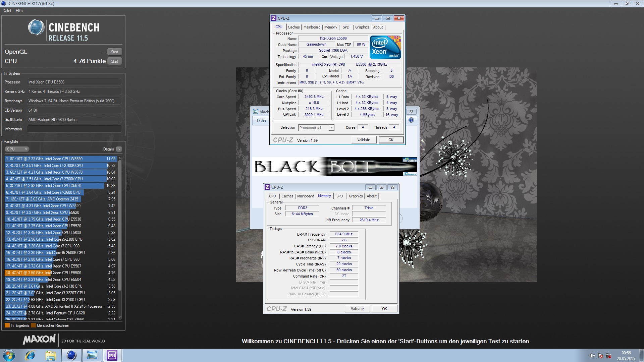Click the Black Bolt banner image
Image resolution: width=644 pixels, height=362 pixels.
pyautogui.click(x=334, y=167)
